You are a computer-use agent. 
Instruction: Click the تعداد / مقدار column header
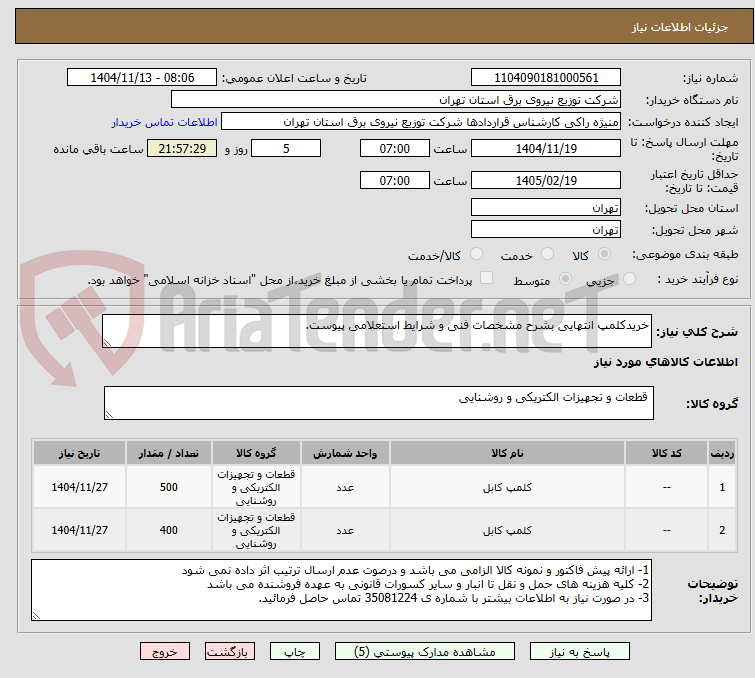coord(169,453)
